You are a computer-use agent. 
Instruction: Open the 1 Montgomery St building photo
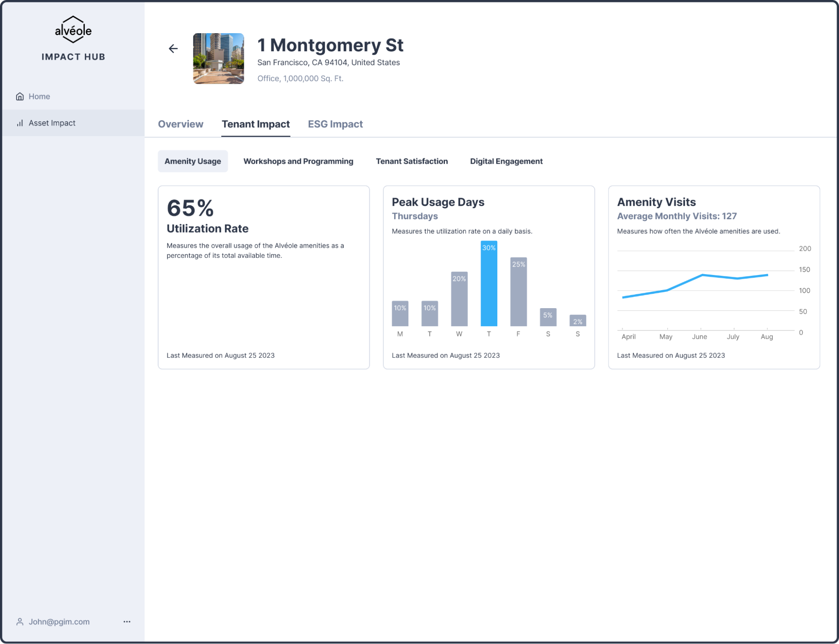(218, 59)
